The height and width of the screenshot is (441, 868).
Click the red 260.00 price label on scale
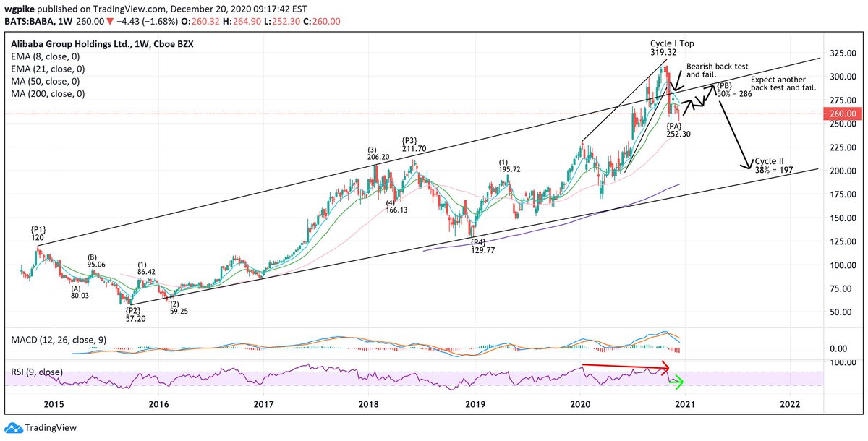click(843, 114)
